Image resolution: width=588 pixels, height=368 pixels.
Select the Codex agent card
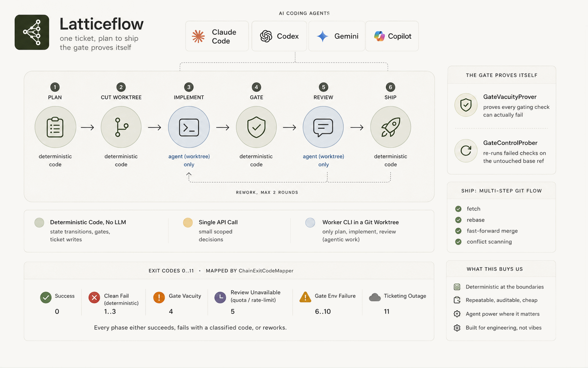(279, 36)
